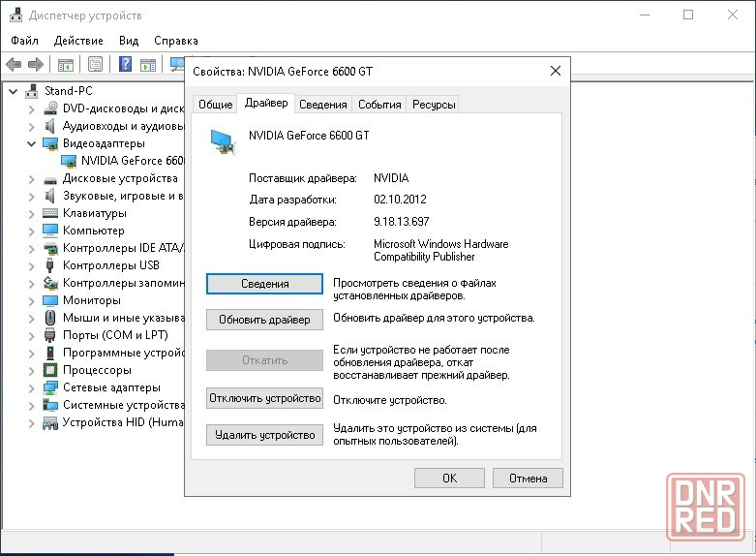Expand the Сетевые адаптеры category
This screenshot has width=756, height=556.
point(31,388)
